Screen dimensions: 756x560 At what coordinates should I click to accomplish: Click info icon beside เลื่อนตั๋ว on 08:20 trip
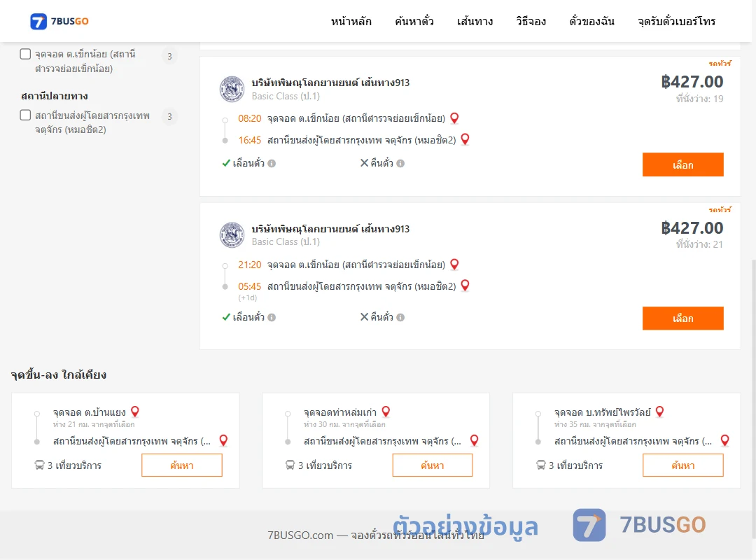(272, 164)
